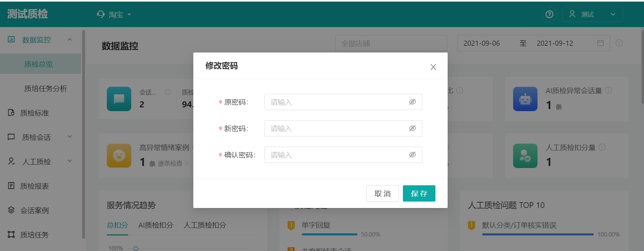Close the 修改密码 dialog
644x251 pixels.
point(433,67)
